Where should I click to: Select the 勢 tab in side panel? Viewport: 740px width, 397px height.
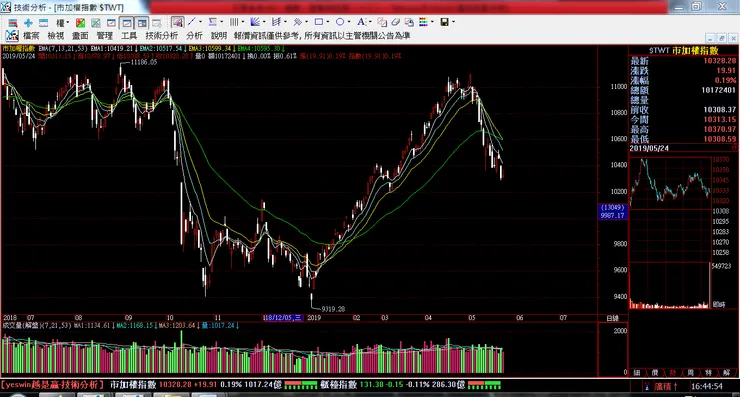pos(673,372)
